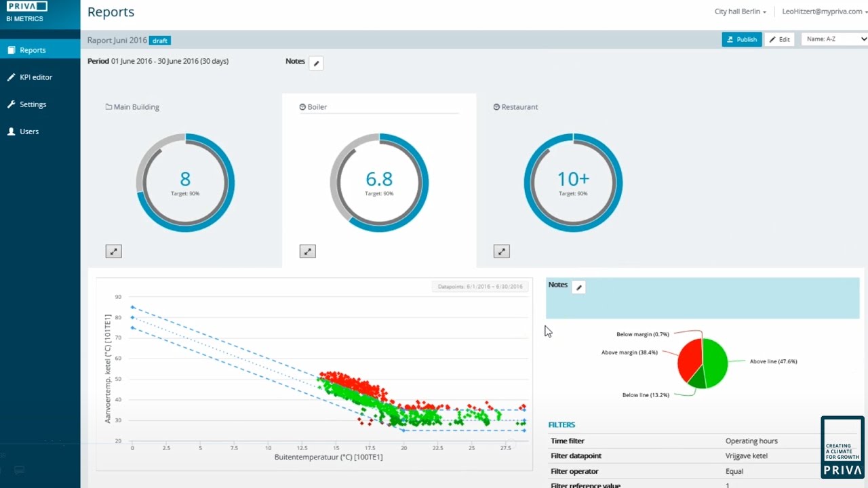Click the FILTERS section heading

click(561, 425)
